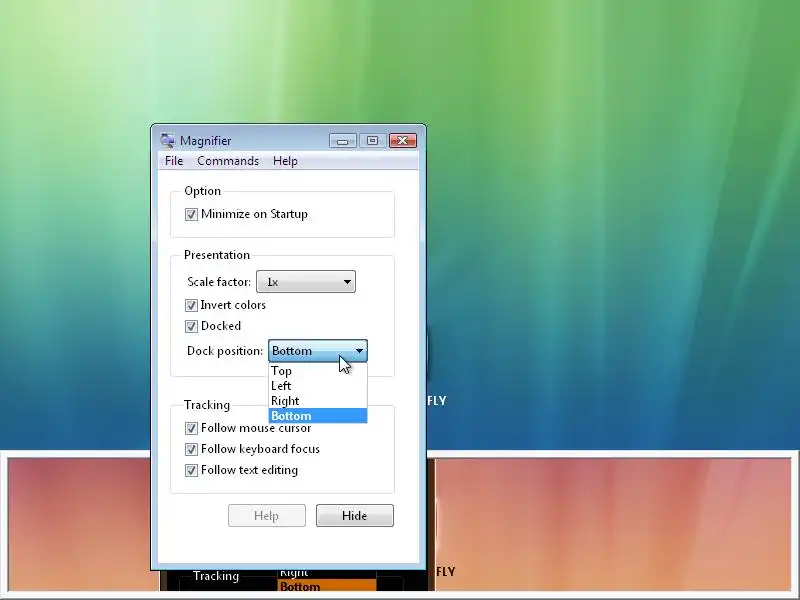800x600 pixels.
Task: Click the Magnifier title bar icon
Action: click(x=167, y=140)
